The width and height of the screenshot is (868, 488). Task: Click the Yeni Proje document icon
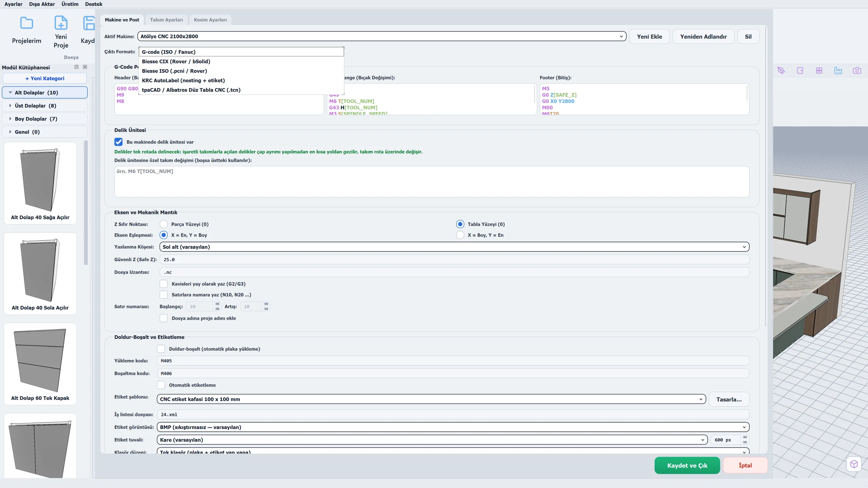[x=61, y=23]
